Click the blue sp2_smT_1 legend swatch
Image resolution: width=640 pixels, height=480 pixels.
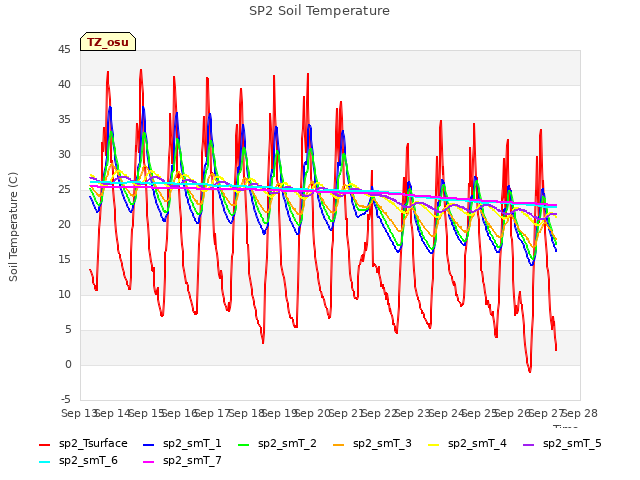pyautogui.click(x=149, y=444)
